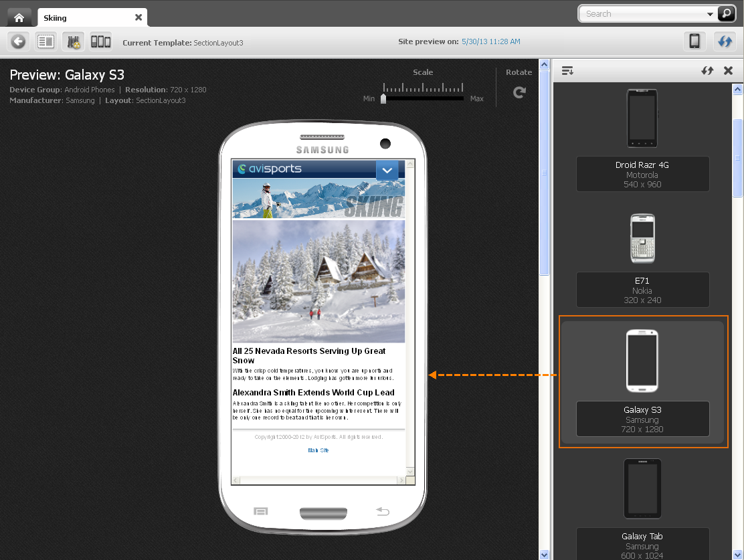Image resolution: width=744 pixels, height=560 pixels.
Task: Refresh the preview from the toolbar
Action: coord(725,41)
